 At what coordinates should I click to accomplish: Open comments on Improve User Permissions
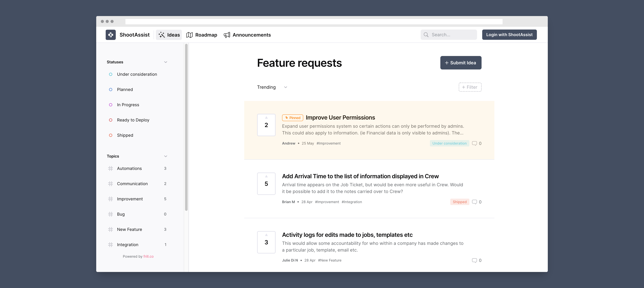pos(475,143)
